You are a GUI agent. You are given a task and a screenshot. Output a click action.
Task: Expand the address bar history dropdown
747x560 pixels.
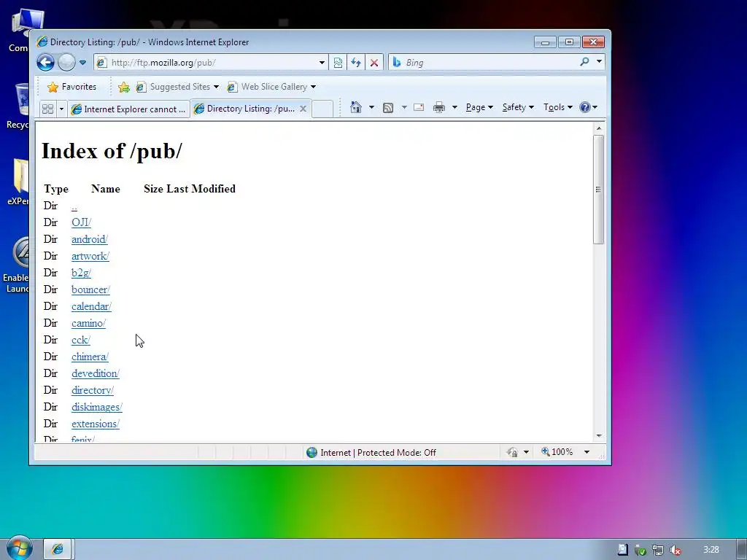click(322, 63)
